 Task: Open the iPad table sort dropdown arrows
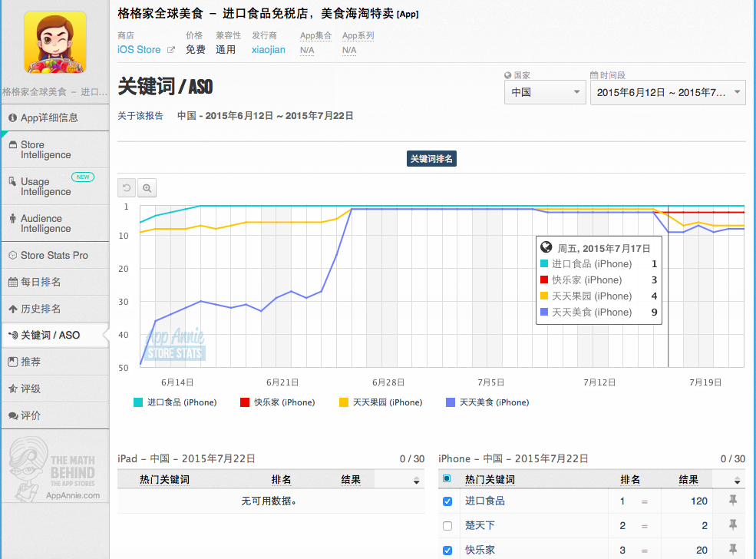[x=417, y=481]
